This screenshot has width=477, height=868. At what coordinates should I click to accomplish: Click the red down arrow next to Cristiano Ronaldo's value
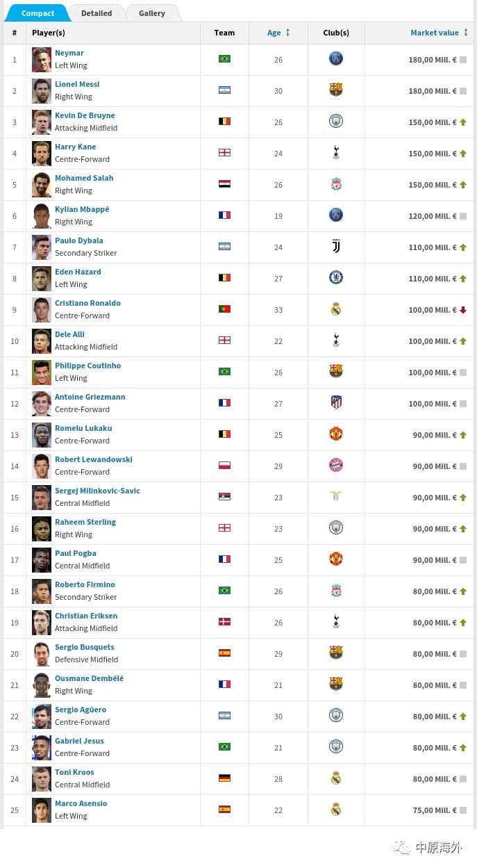(463, 310)
